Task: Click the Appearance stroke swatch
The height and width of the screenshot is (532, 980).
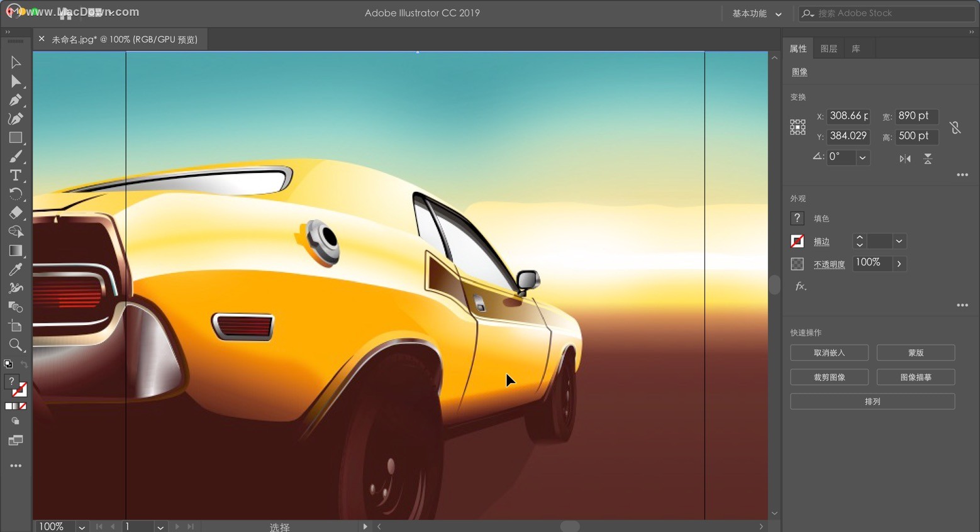Action: (x=797, y=241)
